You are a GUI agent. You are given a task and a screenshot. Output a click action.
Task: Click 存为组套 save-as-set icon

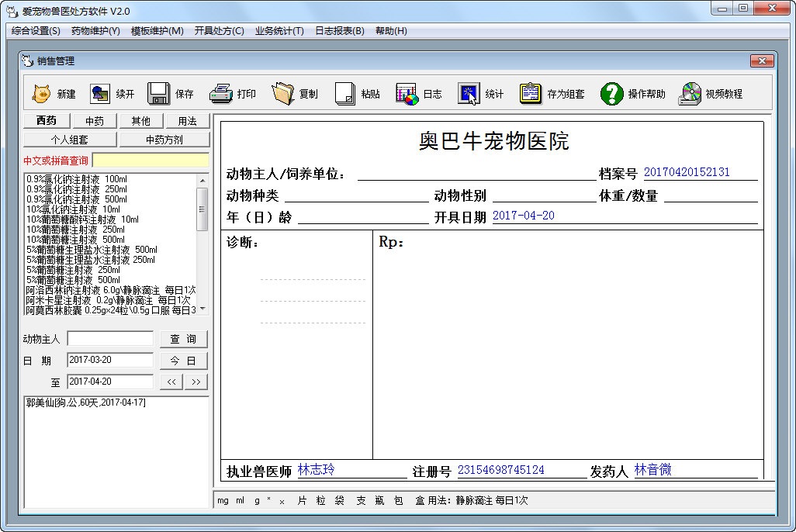click(x=531, y=94)
